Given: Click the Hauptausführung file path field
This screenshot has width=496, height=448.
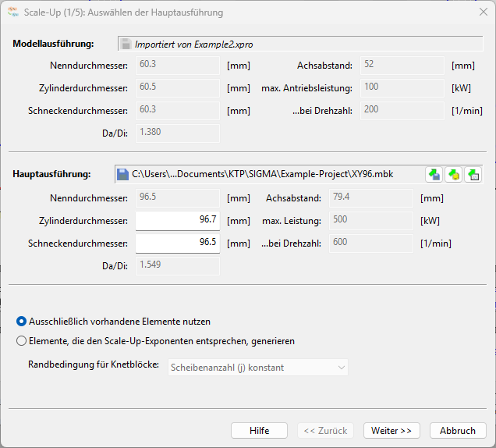Looking at the screenshot, I should 270,175.
